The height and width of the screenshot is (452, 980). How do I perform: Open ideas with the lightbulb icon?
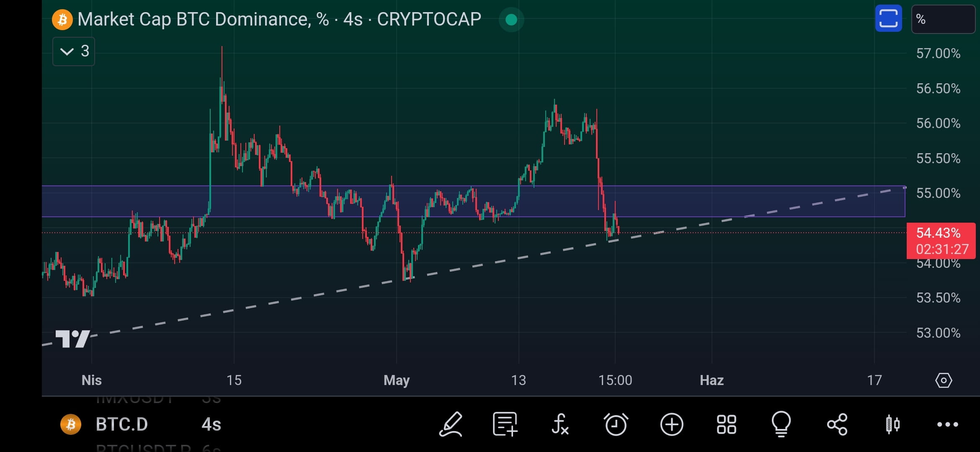[781, 424]
